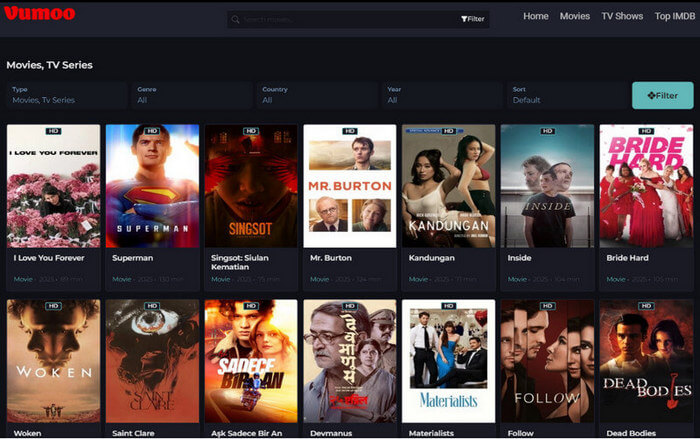Open the Inside poster

click(547, 186)
